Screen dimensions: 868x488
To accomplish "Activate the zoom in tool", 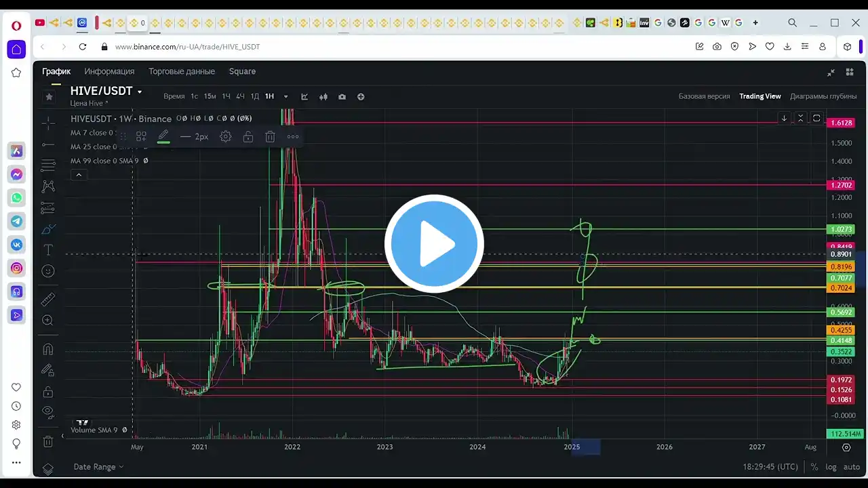I will (48, 321).
